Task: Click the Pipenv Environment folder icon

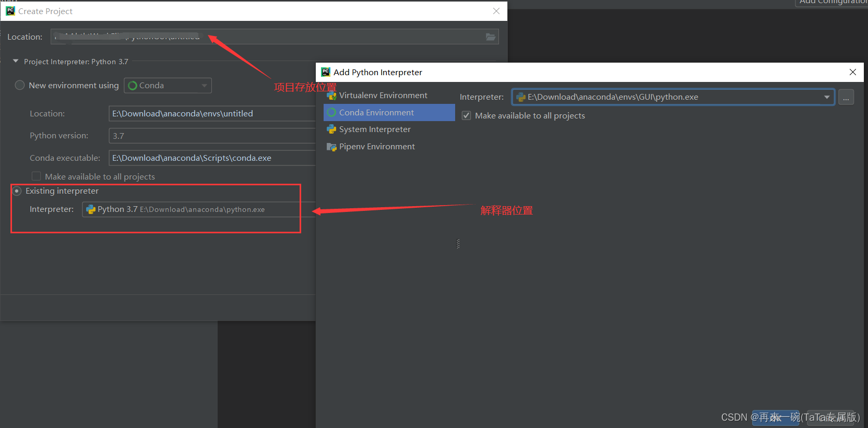Action: 331,147
